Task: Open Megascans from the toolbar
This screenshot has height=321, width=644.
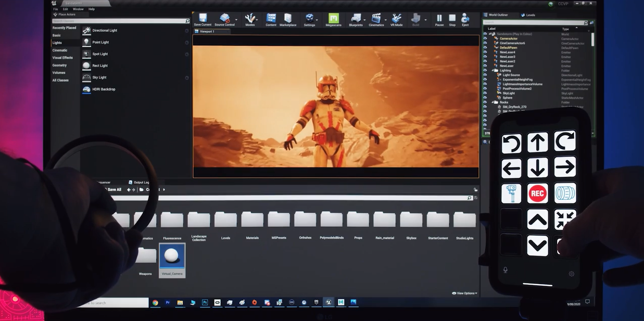Action: point(334,20)
